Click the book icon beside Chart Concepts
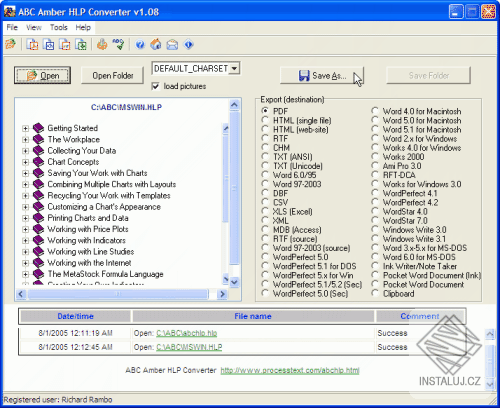This screenshot has width=500, height=408. click(39, 162)
